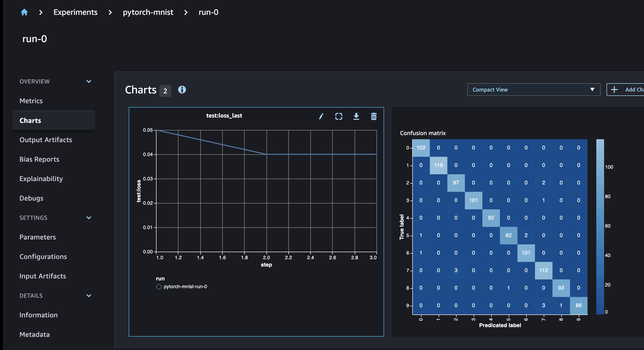Click confusion matrix cell value 93

click(561, 288)
